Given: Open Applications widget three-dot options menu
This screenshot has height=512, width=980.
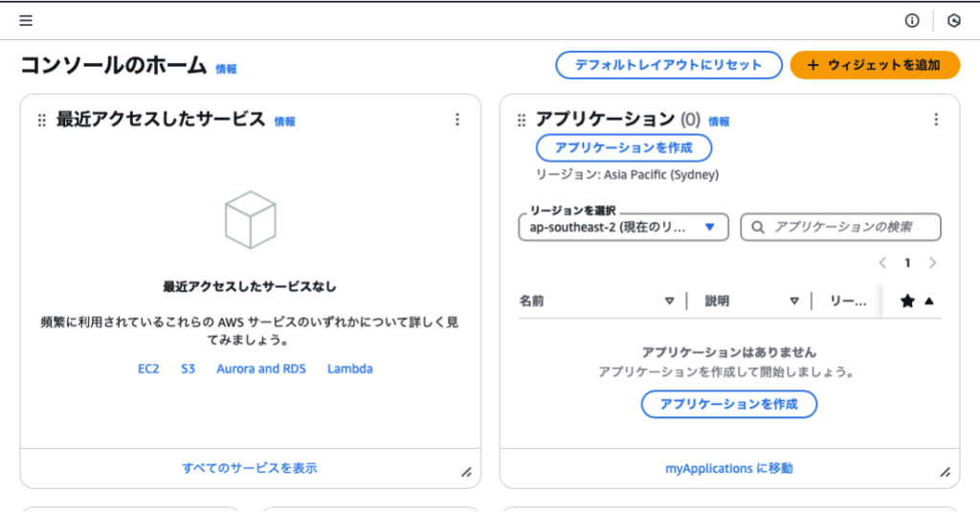Looking at the screenshot, I should point(936,120).
